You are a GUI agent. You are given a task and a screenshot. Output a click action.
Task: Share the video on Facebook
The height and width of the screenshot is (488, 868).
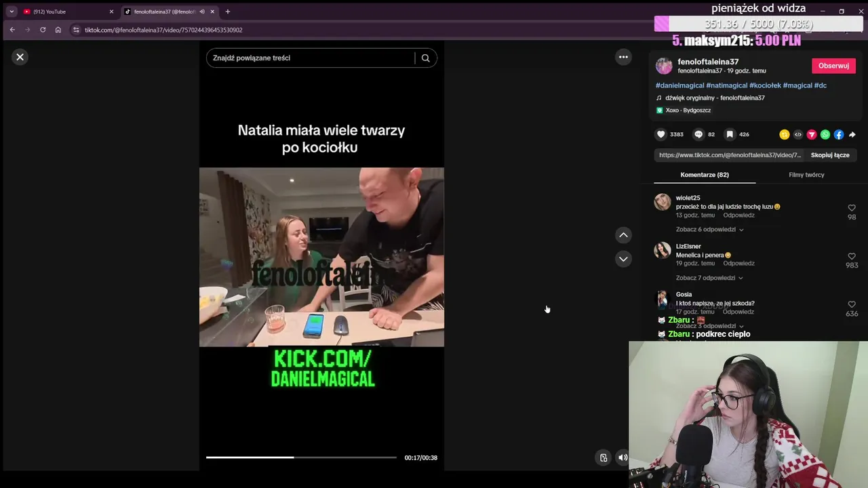(x=839, y=134)
